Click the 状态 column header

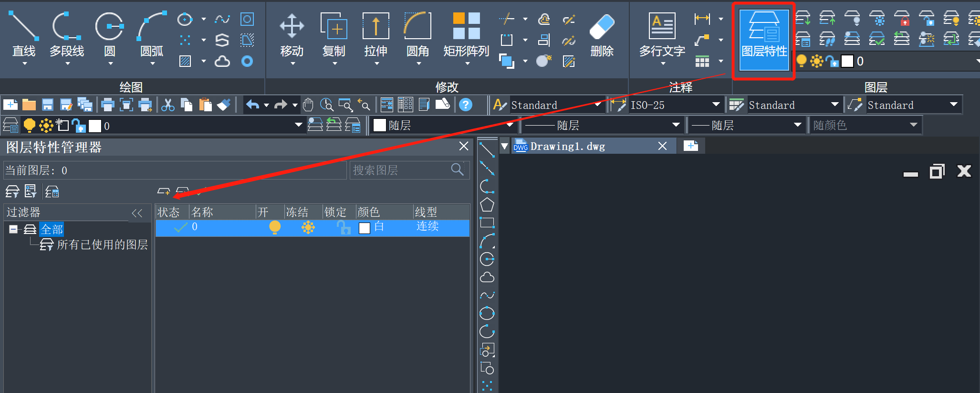click(x=172, y=212)
